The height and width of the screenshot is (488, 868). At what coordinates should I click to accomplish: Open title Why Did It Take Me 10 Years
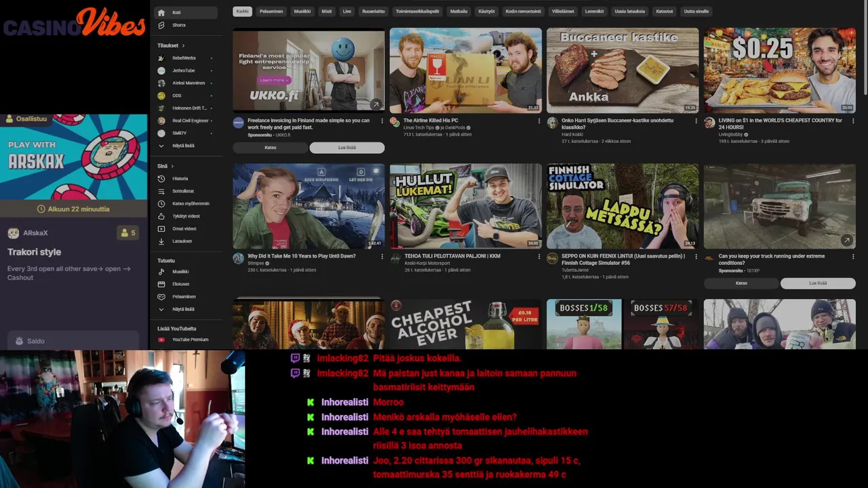(302, 256)
